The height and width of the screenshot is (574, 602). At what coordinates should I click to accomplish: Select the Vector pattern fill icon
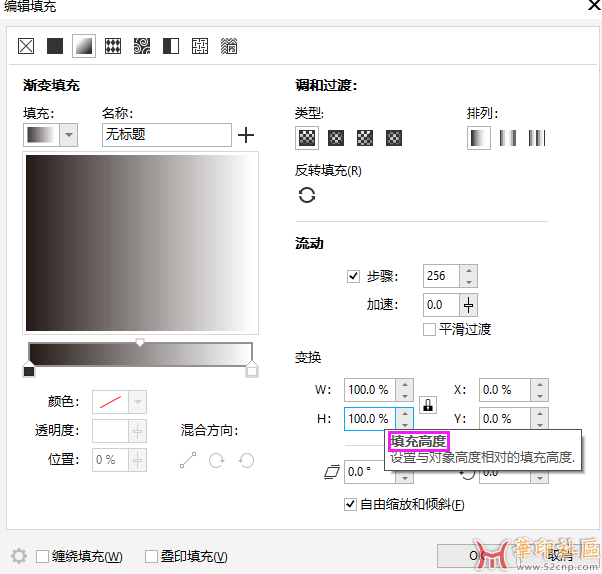113,46
